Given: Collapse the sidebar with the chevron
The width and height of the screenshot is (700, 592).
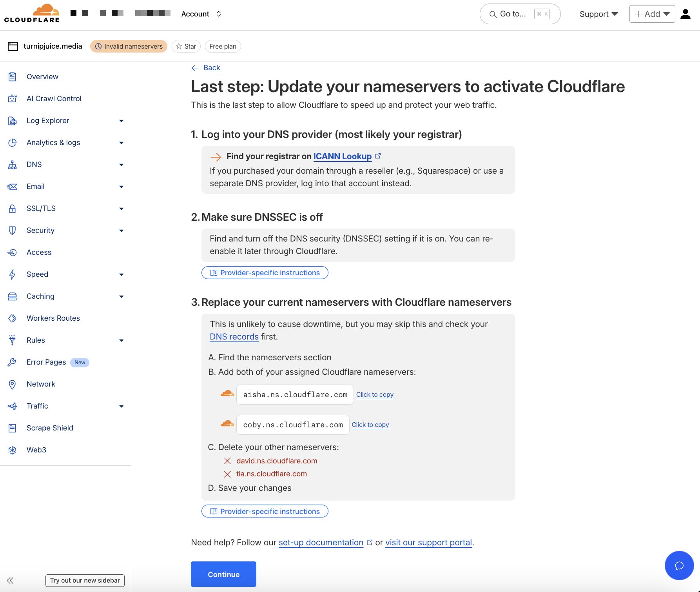Looking at the screenshot, I should coord(11,580).
